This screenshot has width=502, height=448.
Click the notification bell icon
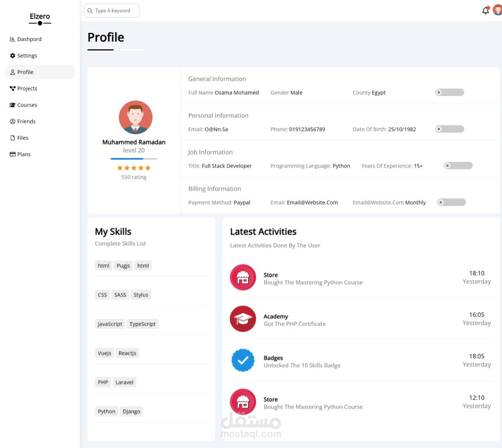[x=485, y=11]
